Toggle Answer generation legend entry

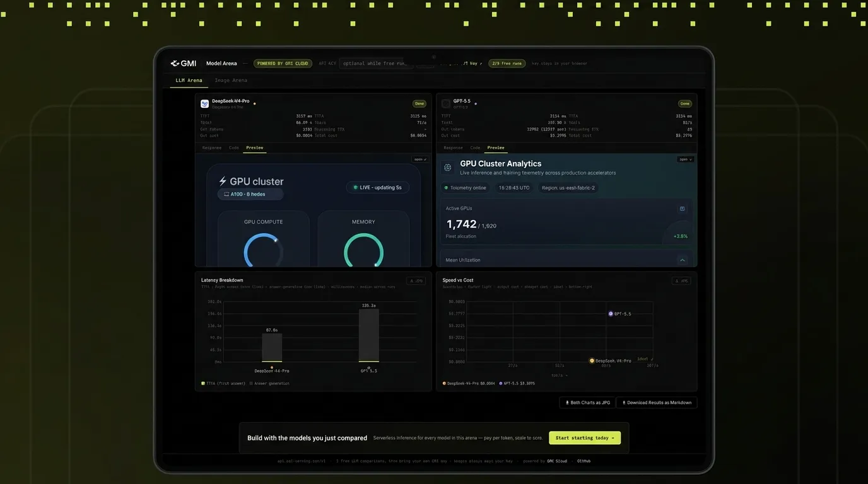coord(269,383)
